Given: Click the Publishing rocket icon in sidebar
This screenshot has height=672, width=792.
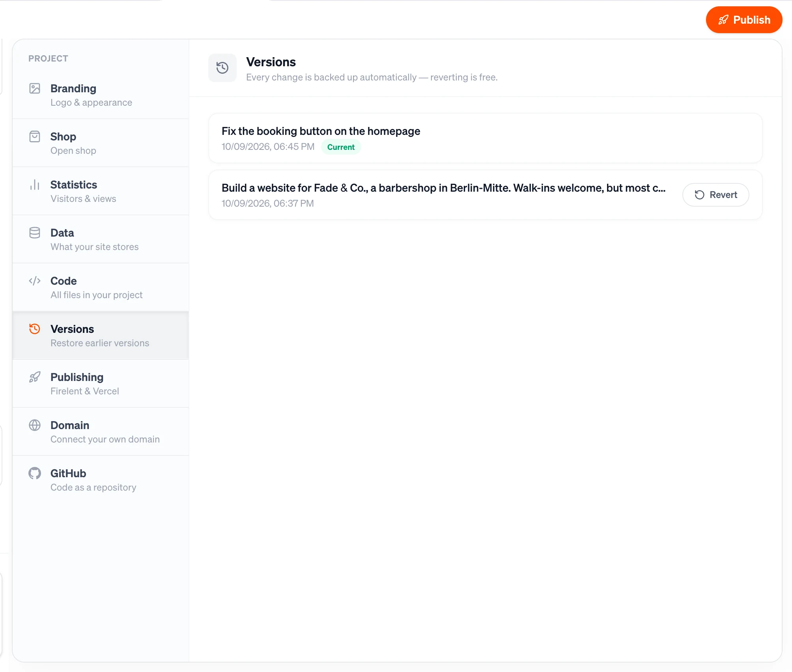Looking at the screenshot, I should click(x=35, y=377).
